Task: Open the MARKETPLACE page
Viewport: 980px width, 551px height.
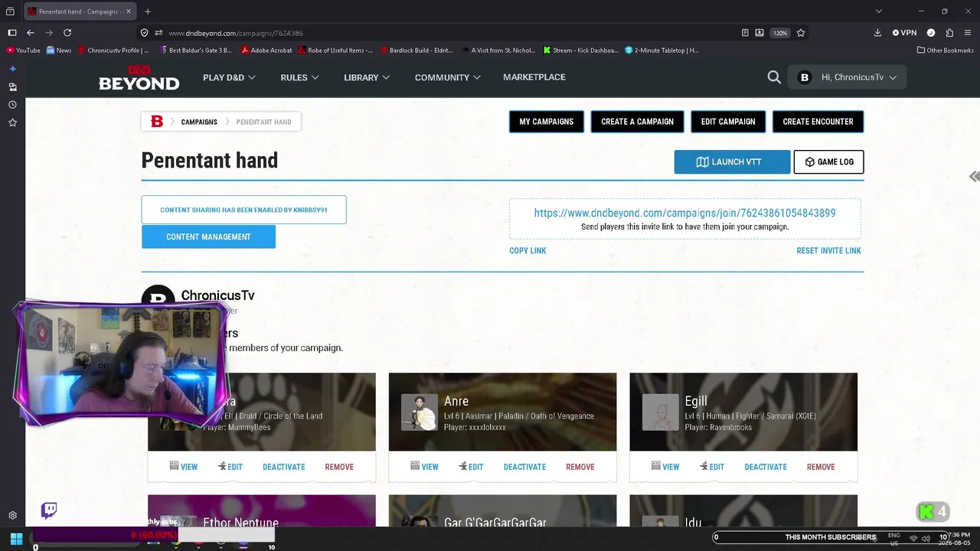Action: pyautogui.click(x=534, y=77)
